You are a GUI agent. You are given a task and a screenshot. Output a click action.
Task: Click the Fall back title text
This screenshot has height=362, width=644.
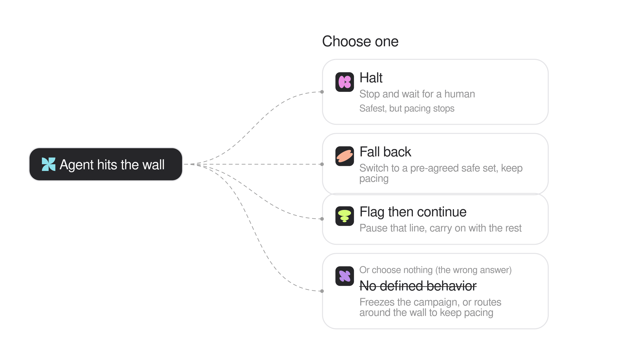click(385, 152)
